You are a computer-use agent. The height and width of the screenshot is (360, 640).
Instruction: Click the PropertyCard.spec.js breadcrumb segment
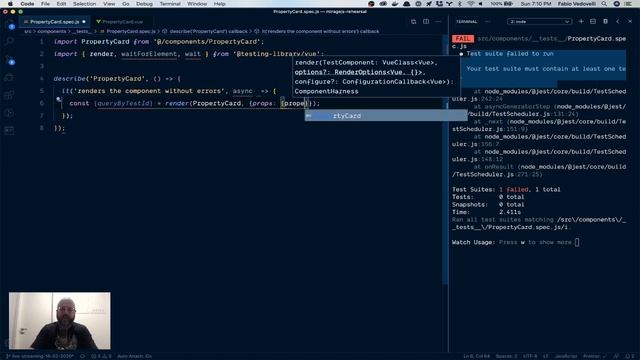coord(128,31)
